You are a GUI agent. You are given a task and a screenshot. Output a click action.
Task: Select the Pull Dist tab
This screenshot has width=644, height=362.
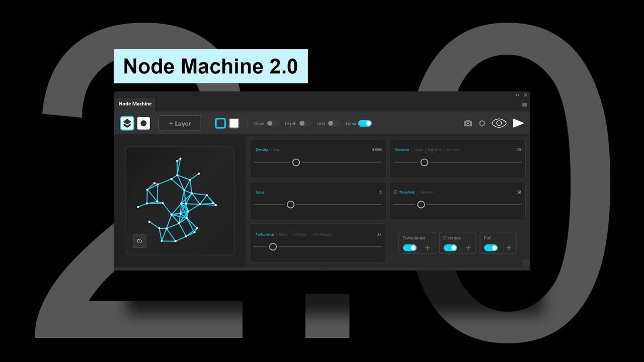tap(434, 150)
